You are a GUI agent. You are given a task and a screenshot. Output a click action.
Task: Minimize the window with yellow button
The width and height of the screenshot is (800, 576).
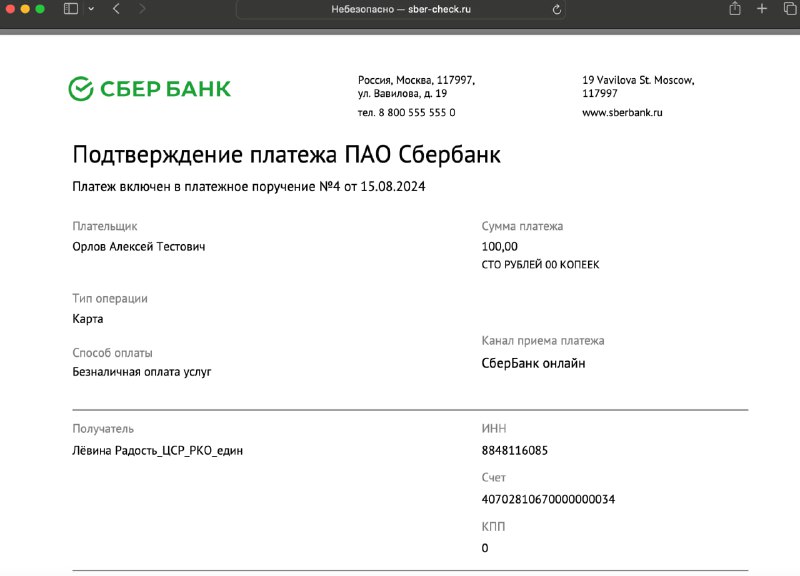coord(25,9)
